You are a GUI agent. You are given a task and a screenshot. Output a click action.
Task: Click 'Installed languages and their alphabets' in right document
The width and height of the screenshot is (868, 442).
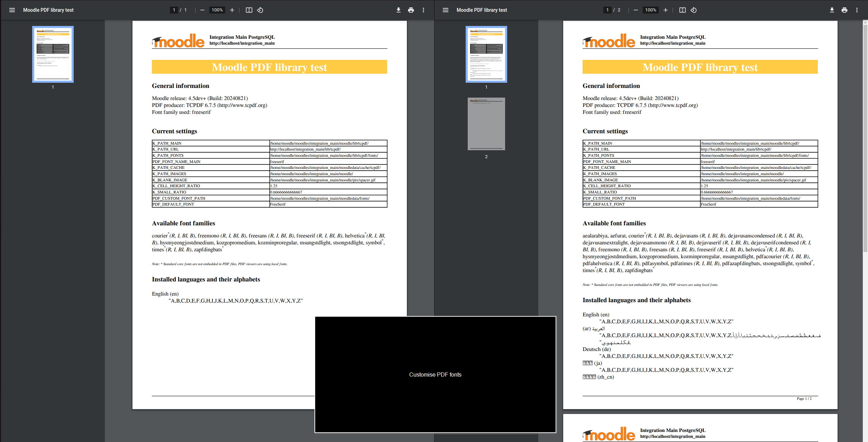637,300
